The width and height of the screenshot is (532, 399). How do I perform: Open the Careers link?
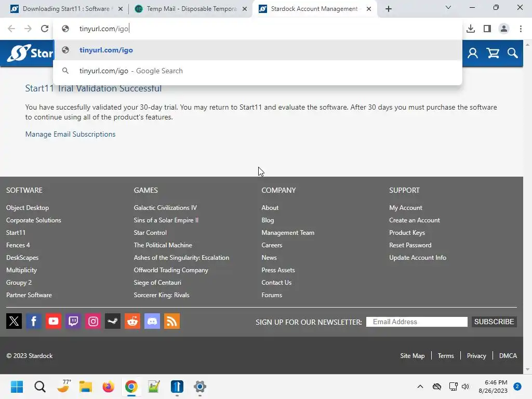[x=272, y=245]
